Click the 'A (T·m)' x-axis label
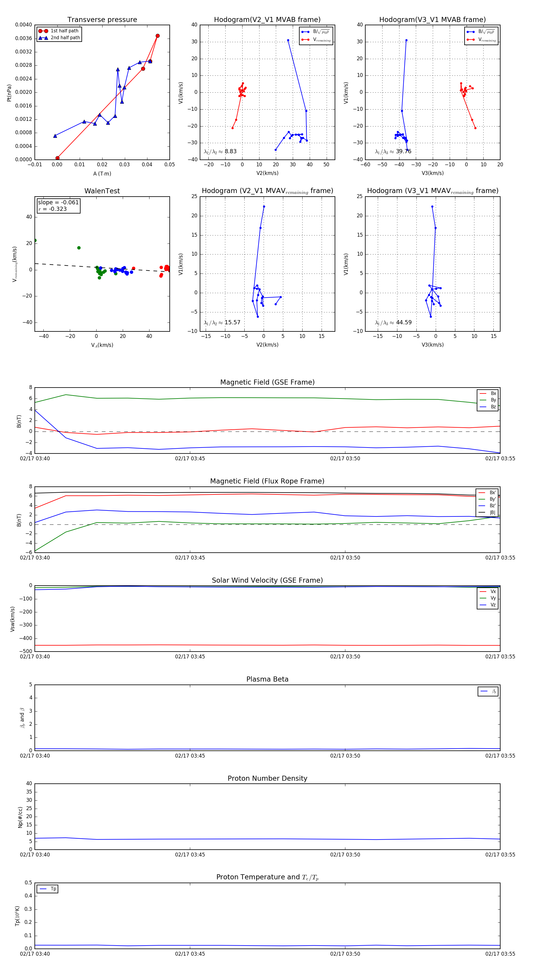This screenshot has height=980, width=535. click(102, 173)
